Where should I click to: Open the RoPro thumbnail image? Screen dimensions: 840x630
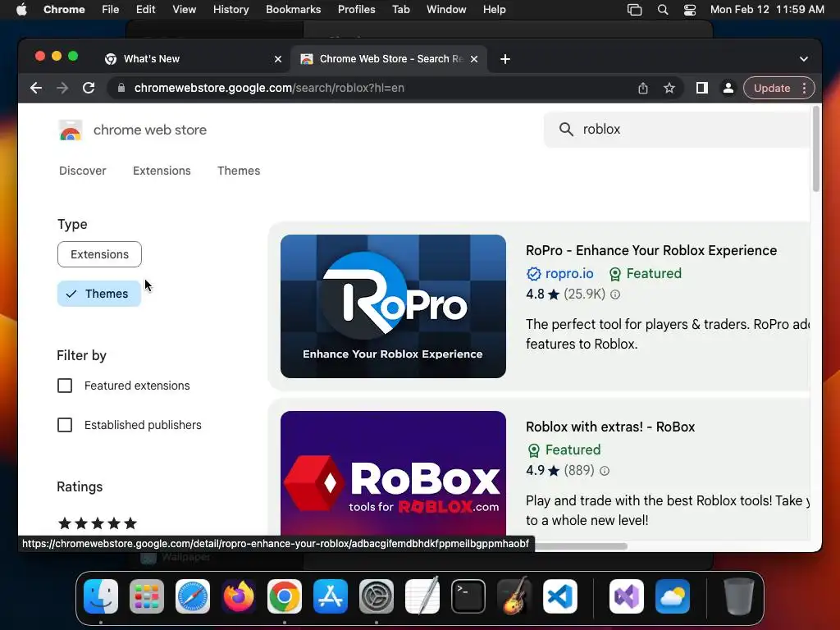tap(393, 307)
